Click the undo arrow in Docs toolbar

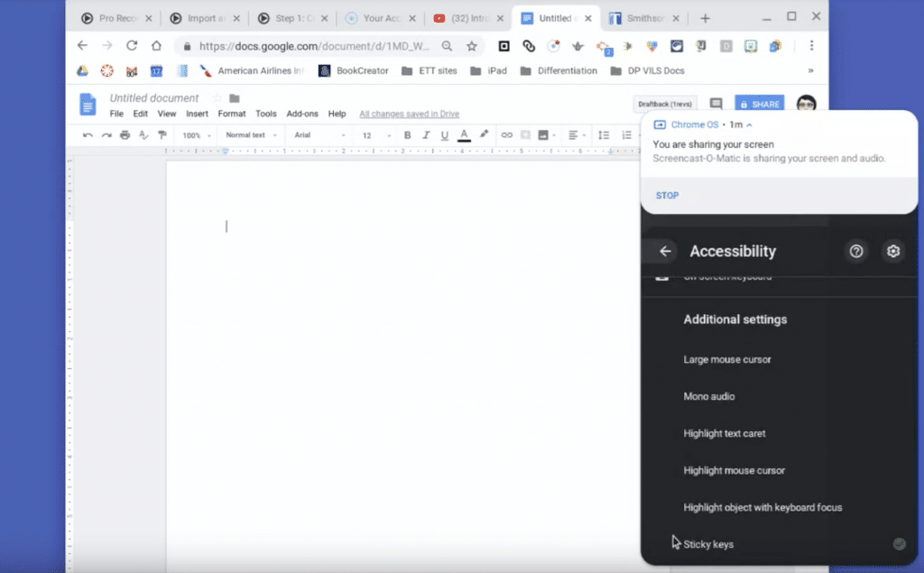coord(88,135)
